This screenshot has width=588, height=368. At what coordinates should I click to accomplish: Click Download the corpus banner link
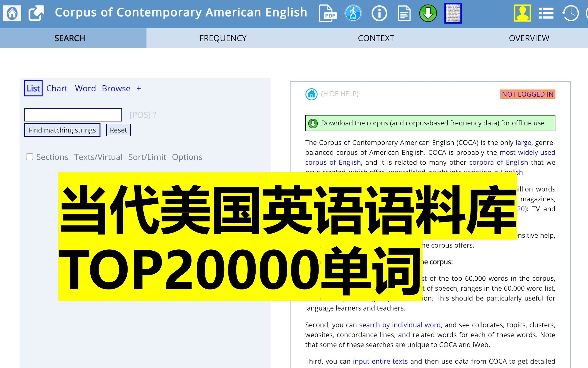click(430, 123)
